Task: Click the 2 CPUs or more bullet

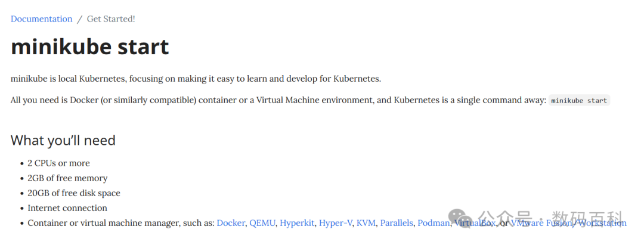Action: [x=58, y=163]
